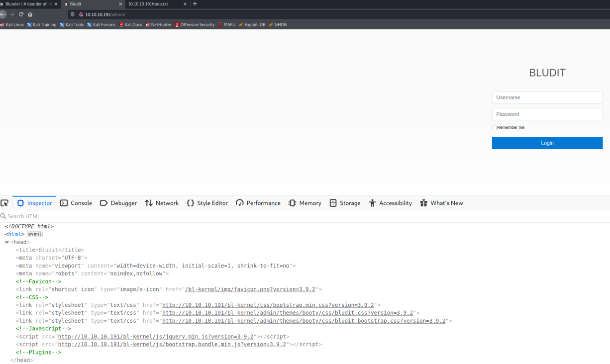The image size is (610, 364).
Task: Click the back navigation arrow
Action: click(3, 14)
